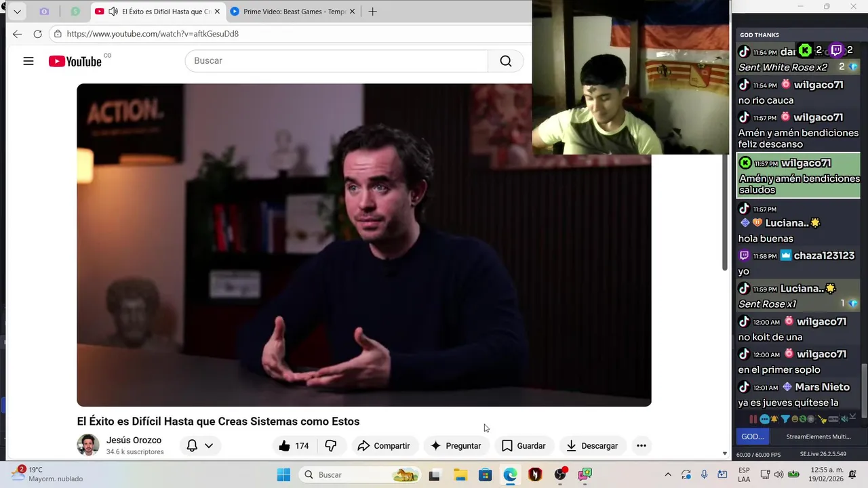Like the video with thumbs up

(294, 445)
